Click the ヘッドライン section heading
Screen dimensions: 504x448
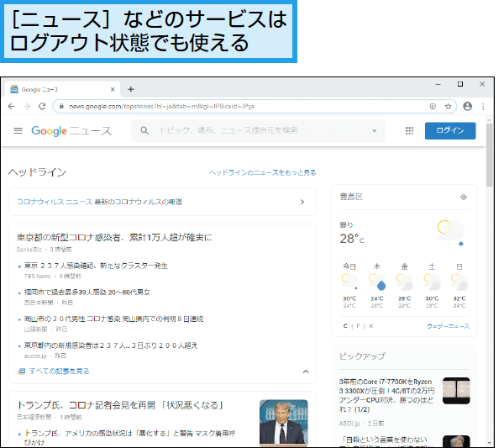[37, 172]
